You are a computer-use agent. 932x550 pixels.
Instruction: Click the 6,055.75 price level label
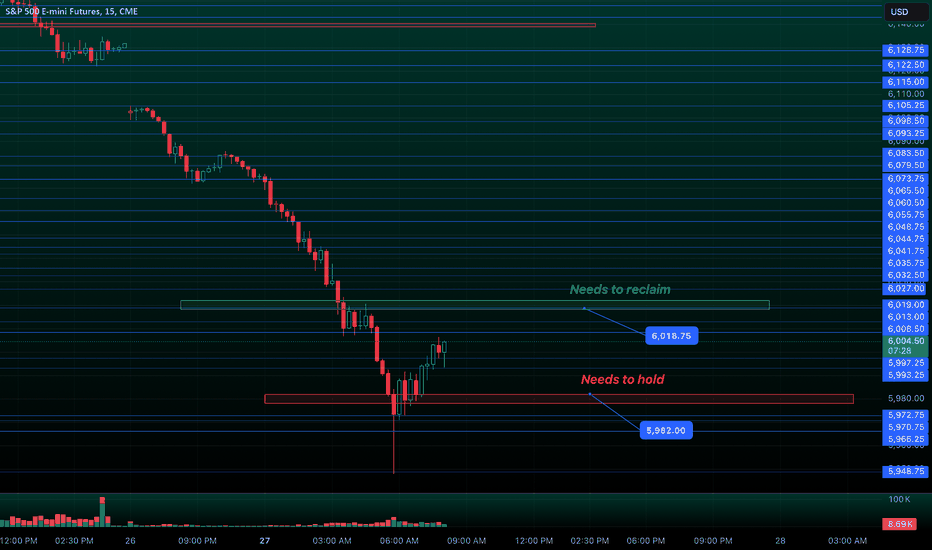pyautogui.click(x=906, y=215)
